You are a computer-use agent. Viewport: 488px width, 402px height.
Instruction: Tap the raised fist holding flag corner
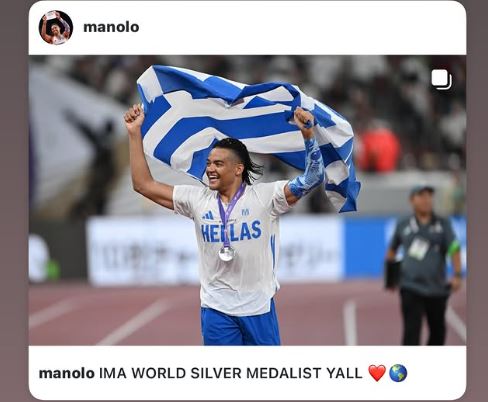pyautogui.click(x=134, y=117)
